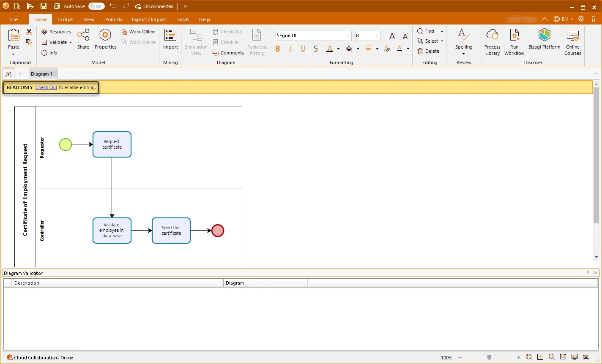This screenshot has width=602, height=364.
Task: Apply bold formatting
Action: 278,49
